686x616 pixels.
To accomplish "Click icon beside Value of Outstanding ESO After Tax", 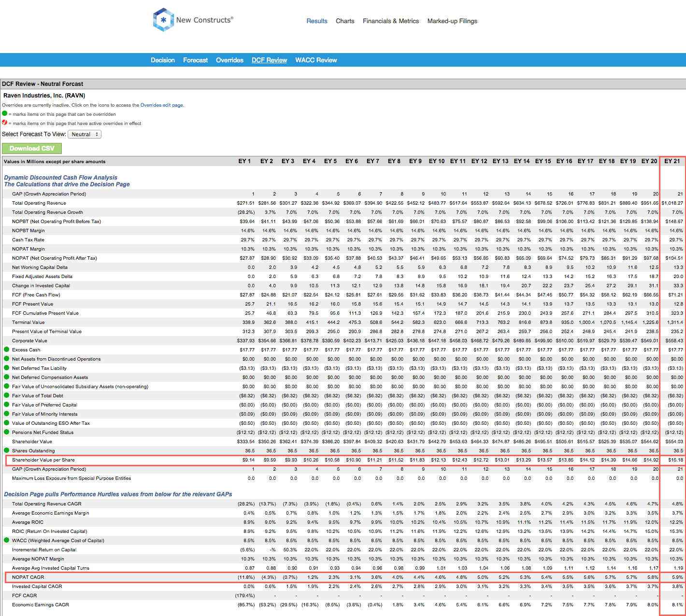I will (6, 423).
